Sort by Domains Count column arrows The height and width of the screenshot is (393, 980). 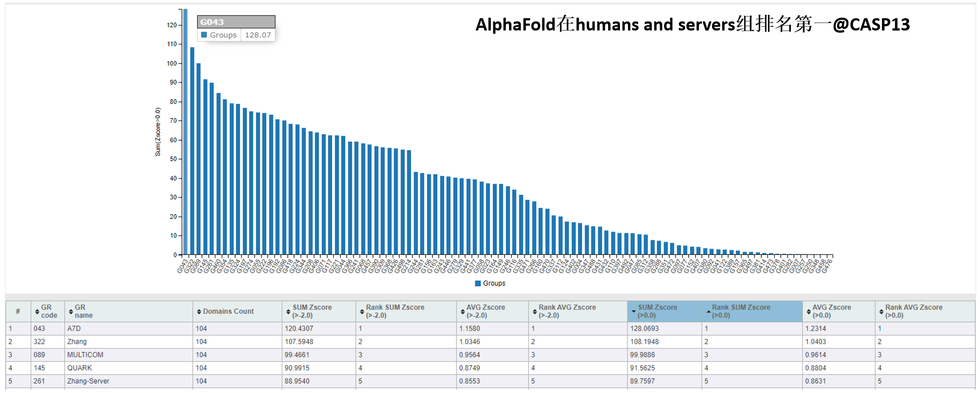tap(199, 312)
